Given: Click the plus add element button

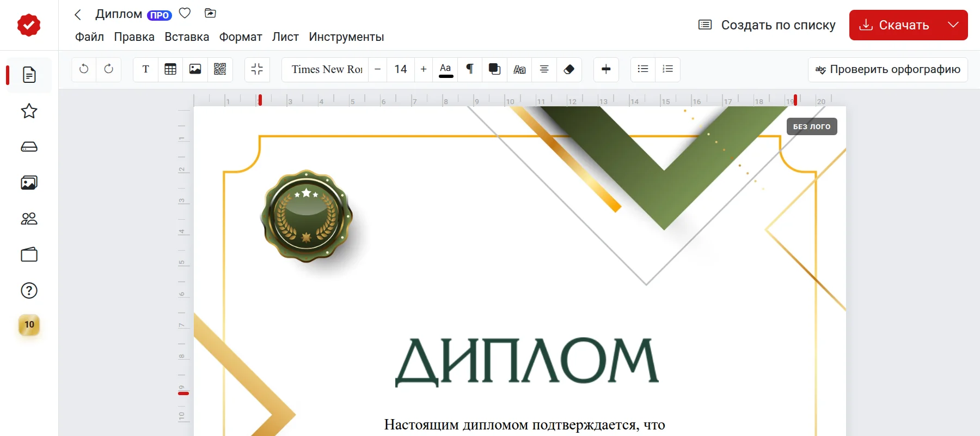Looking at the screenshot, I should (606, 69).
